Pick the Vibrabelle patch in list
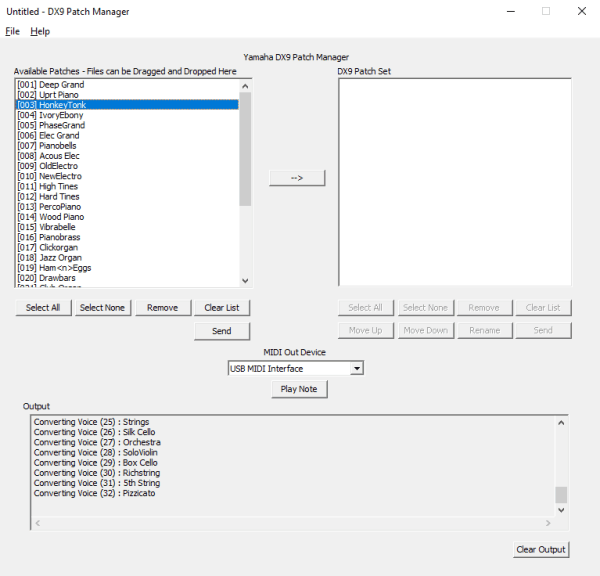The width and height of the screenshot is (600, 576). click(60, 227)
